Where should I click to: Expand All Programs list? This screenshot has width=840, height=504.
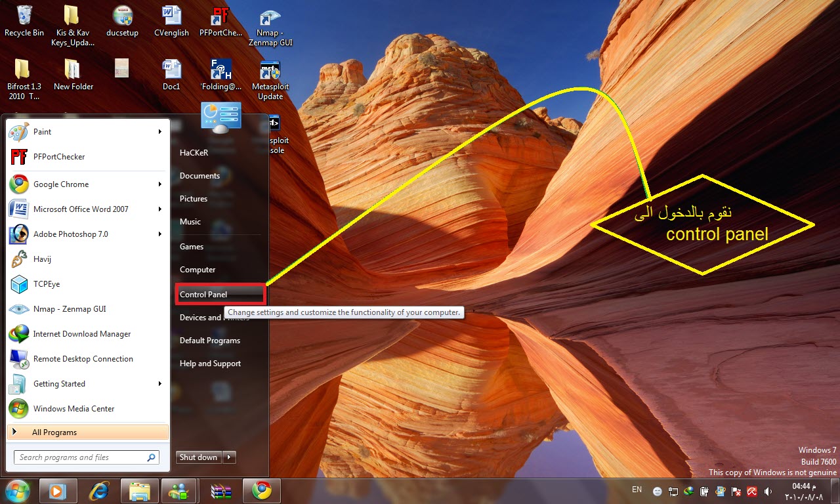[87, 432]
